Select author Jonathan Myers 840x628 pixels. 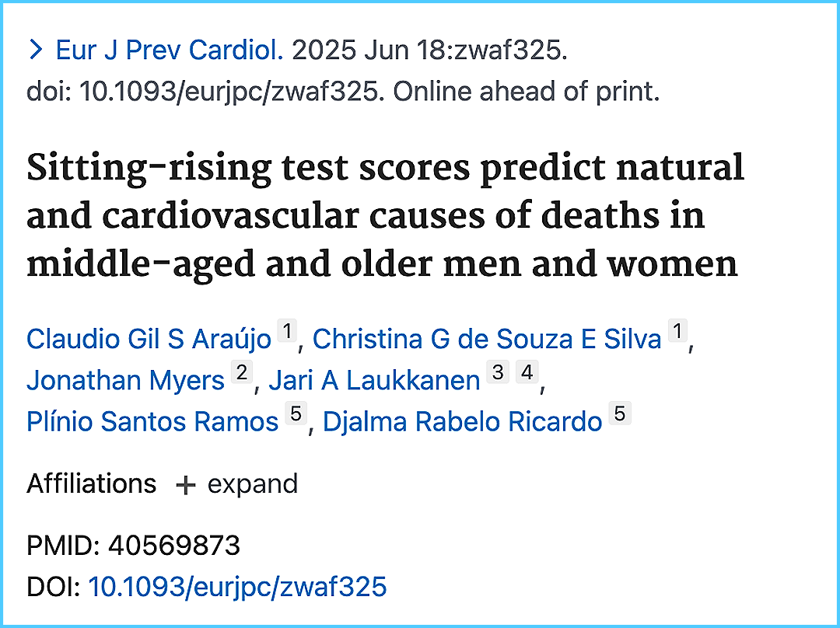(x=125, y=380)
